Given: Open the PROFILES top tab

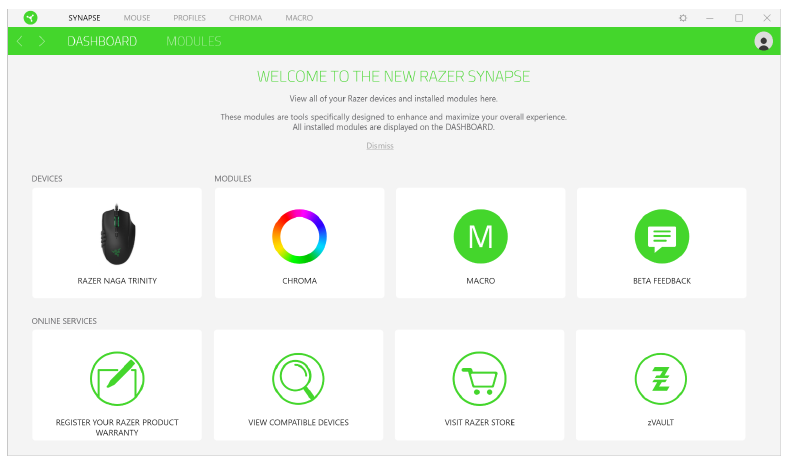Looking at the screenshot, I should [x=190, y=18].
